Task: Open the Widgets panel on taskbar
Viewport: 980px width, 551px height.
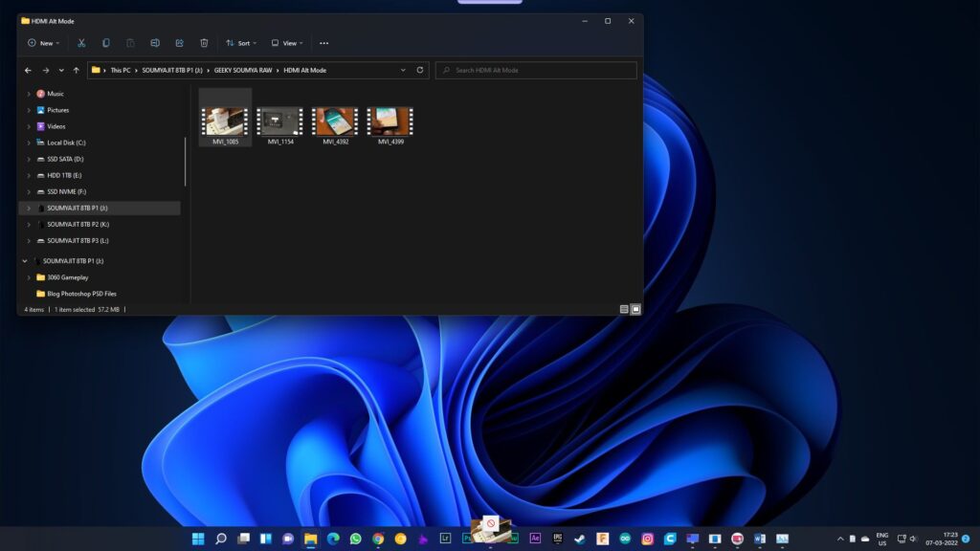Action: [266, 539]
